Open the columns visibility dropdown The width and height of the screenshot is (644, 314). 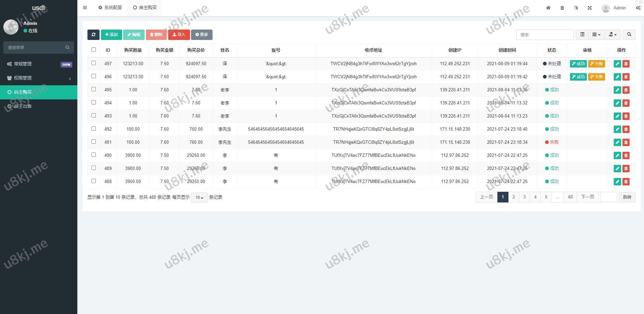click(x=596, y=35)
